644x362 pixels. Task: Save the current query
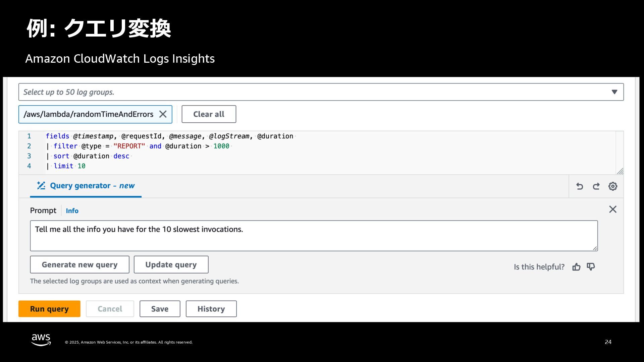coord(160,309)
